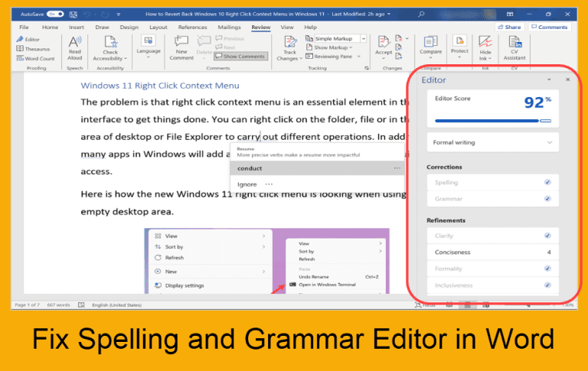Image resolution: width=588 pixels, height=371 pixels.
Task: Start Read Aloud
Action: [74, 48]
